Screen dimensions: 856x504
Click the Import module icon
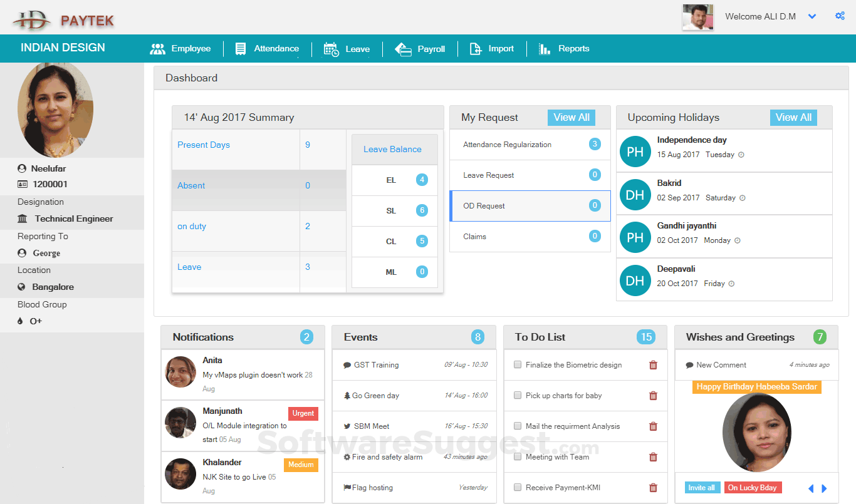(x=475, y=48)
